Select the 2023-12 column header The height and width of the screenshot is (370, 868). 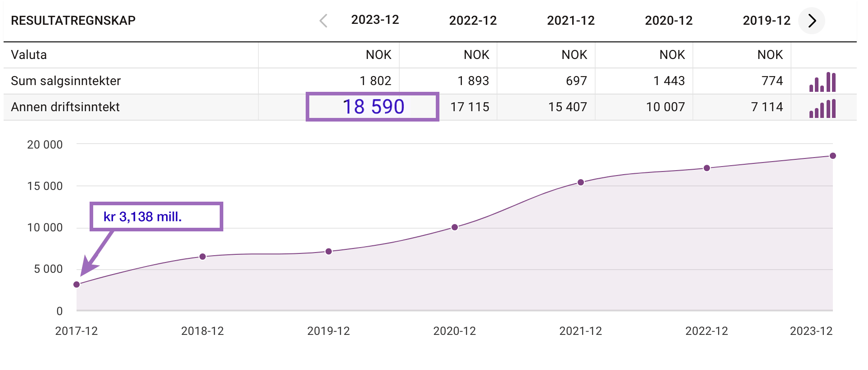point(375,20)
